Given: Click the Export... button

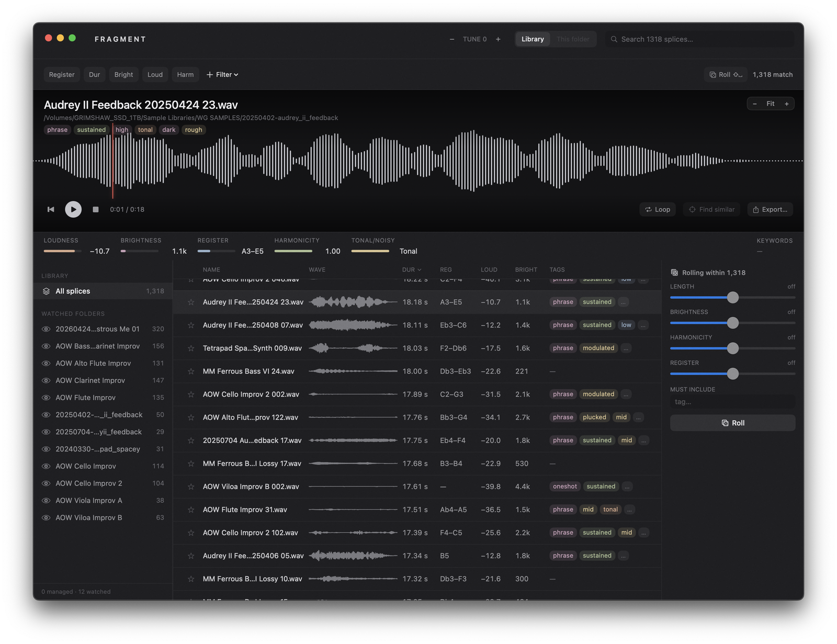Looking at the screenshot, I should (x=770, y=209).
